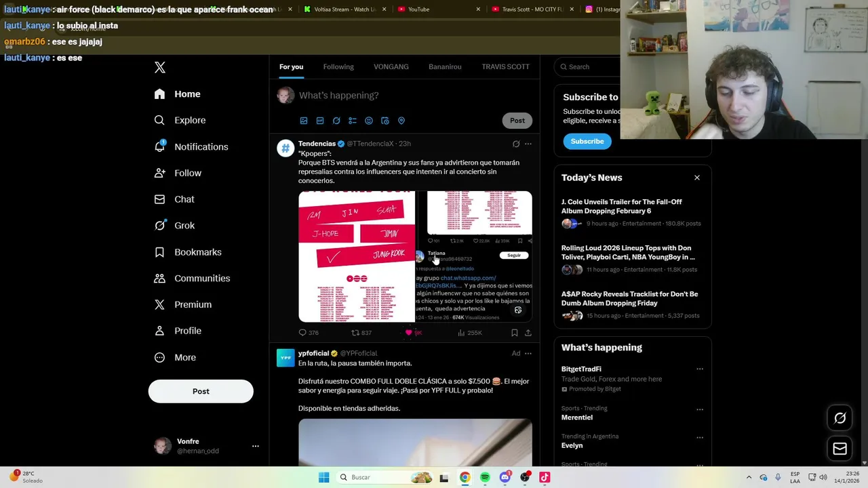Open options dots for Evelyn trend

pyautogui.click(x=700, y=437)
